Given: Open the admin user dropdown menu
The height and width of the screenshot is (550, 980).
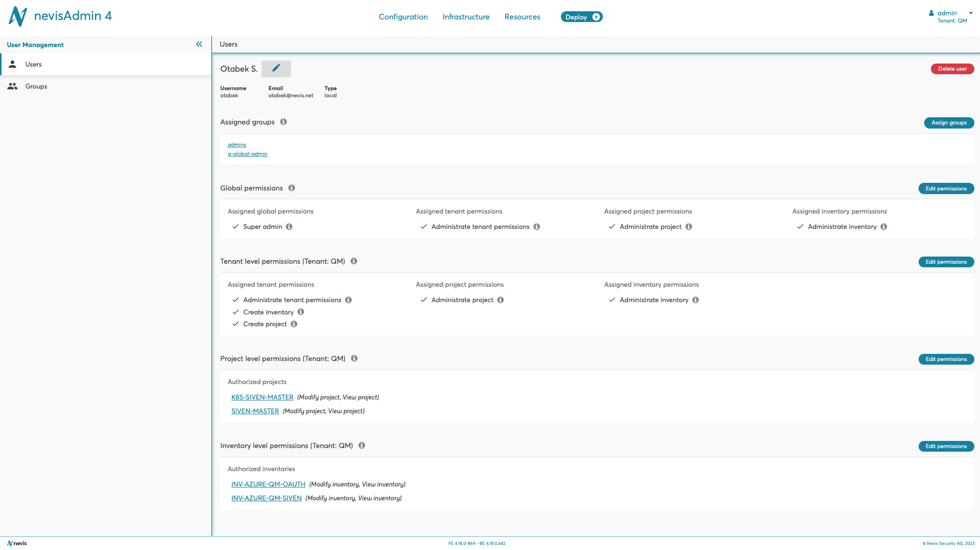Looking at the screenshot, I should (951, 16).
